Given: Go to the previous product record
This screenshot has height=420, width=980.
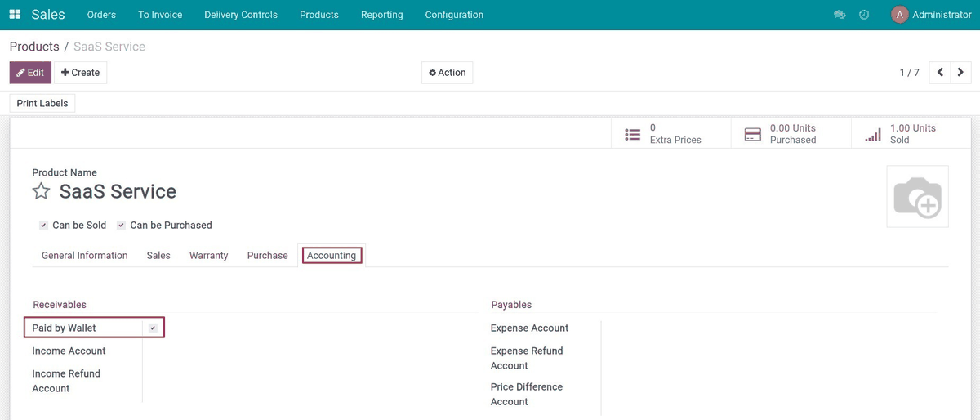Looking at the screenshot, I should point(940,73).
